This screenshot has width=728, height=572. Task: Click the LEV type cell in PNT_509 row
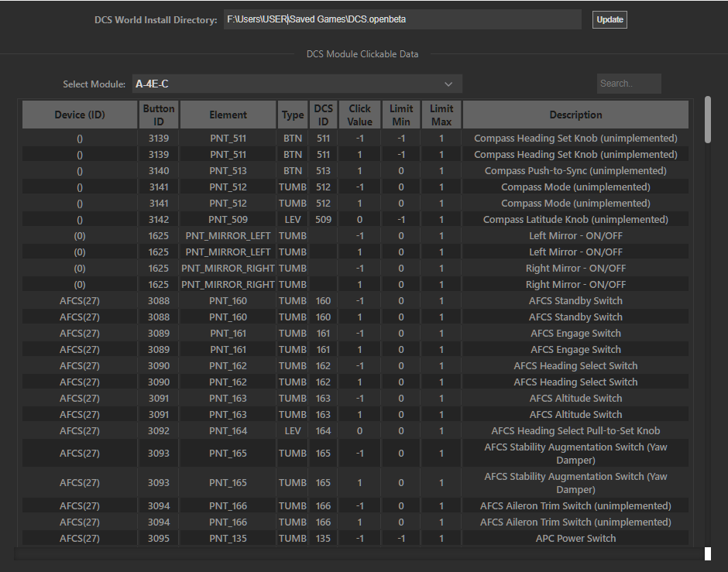pos(293,219)
